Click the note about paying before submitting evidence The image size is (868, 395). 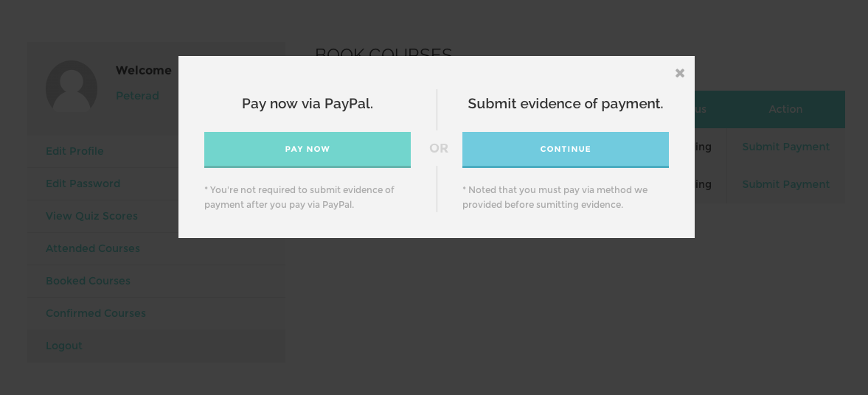point(555,197)
